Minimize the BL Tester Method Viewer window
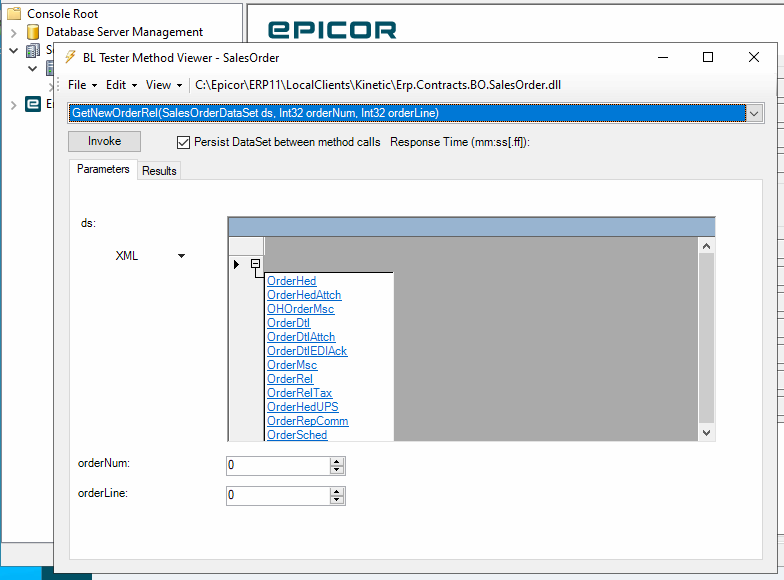The height and width of the screenshot is (580, 784). tap(663, 58)
